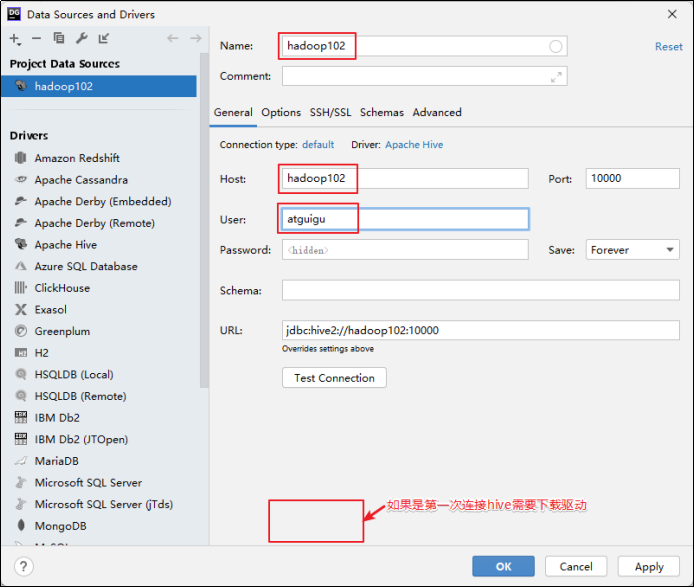
Task: Duplicate the selected data source
Action: tap(59, 39)
